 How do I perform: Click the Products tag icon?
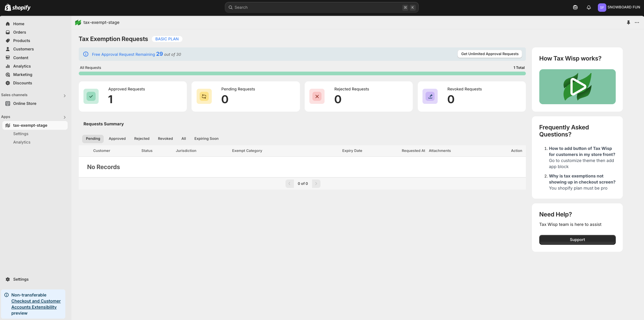(8, 41)
